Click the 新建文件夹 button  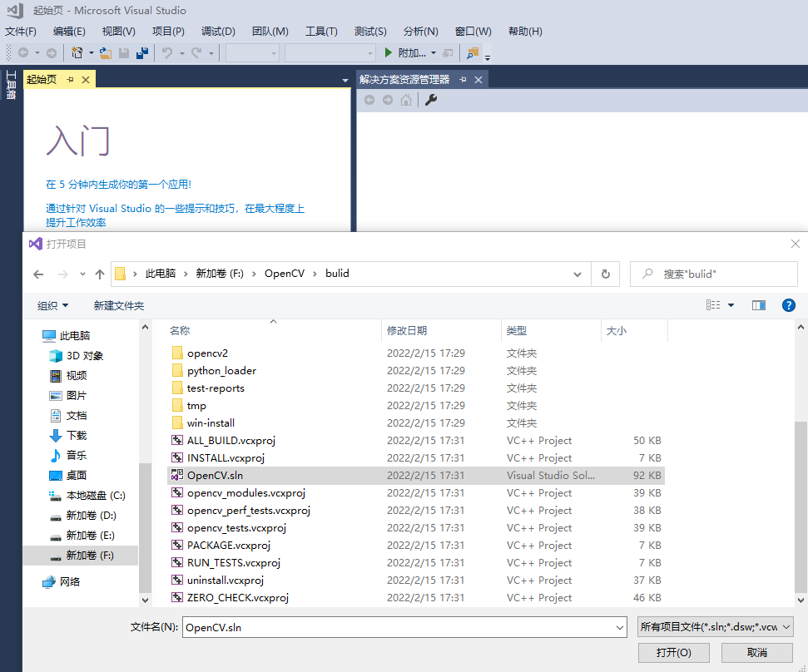coord(117,305)
